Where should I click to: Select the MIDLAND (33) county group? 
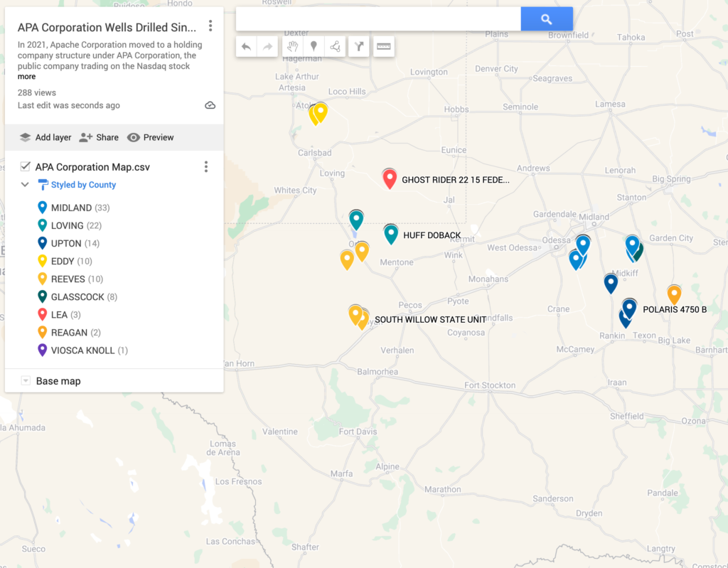pyautogui.click(x=74, y=208)
